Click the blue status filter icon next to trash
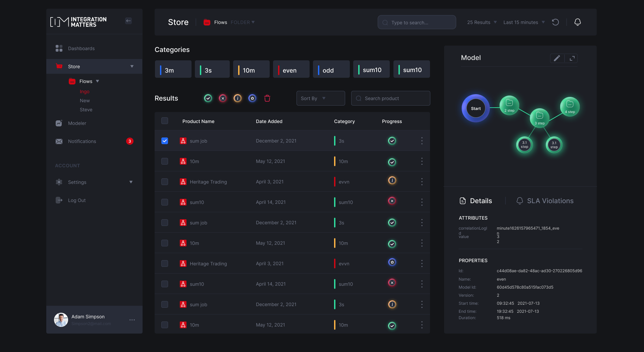Image resolution: width=644 pixels, height=352 pixels. tap(252, 98)
